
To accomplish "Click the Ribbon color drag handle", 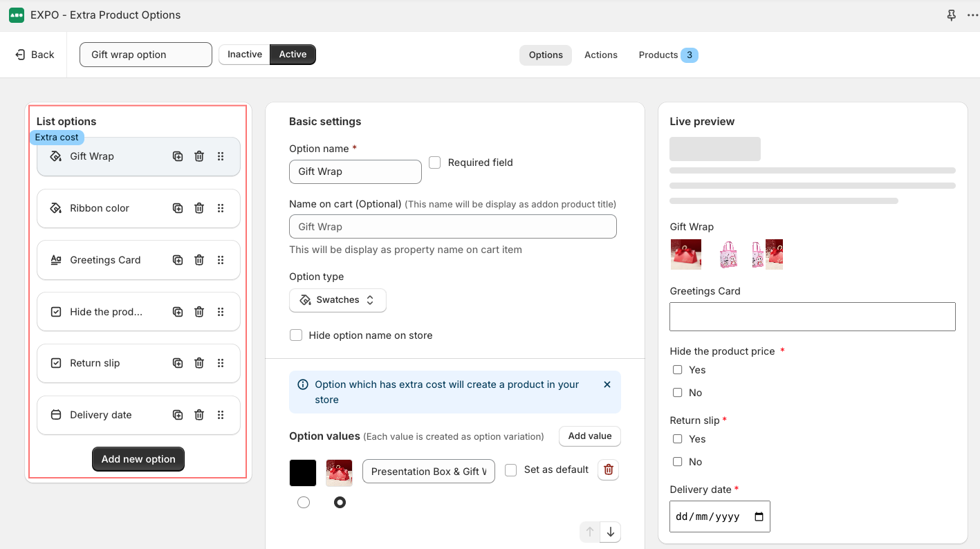I will pyautogui.click(x=221, y=208).
